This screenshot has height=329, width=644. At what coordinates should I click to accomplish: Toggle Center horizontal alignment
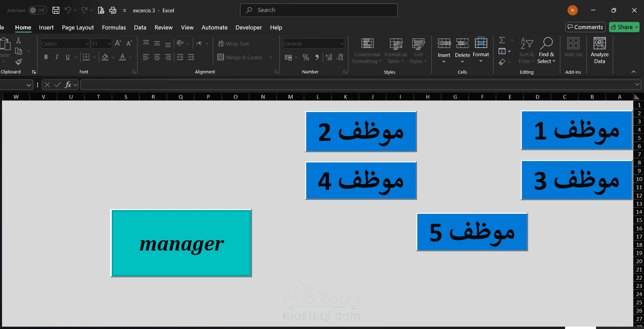[157, 57]
